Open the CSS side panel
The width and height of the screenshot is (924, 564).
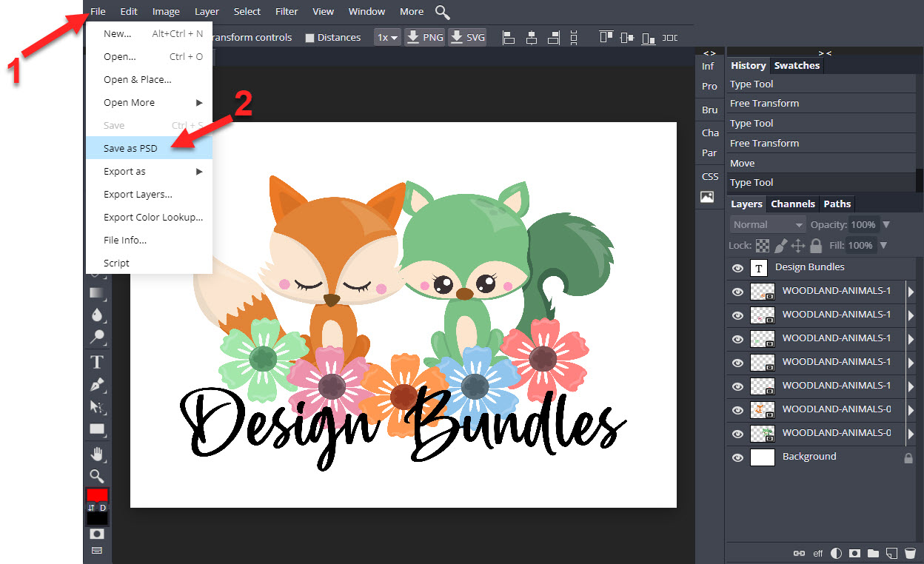pyautogui.click(x=709, y=176)
